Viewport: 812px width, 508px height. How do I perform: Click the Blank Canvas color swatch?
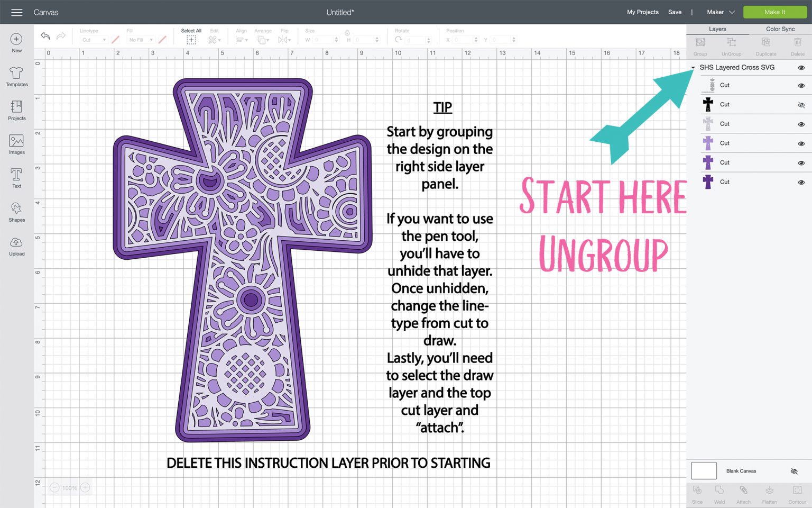pos(704,470)
